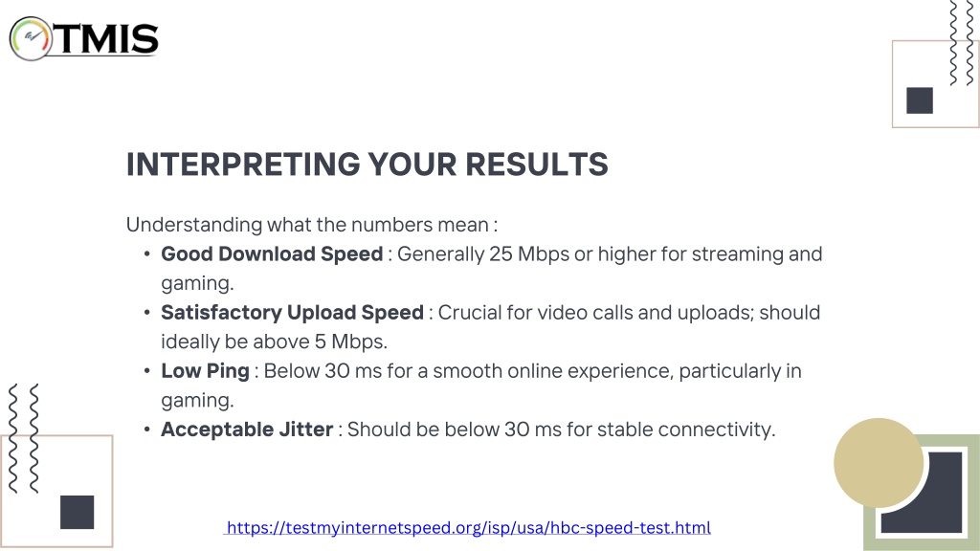
Task: Select the Good Download Speed bold label
Action: pyautogui.click(x=272, y=254)
